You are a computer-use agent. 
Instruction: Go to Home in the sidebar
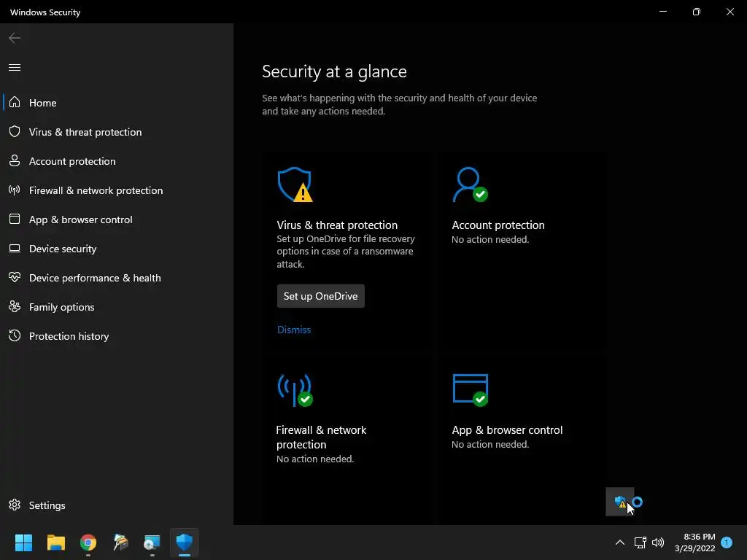43,103
